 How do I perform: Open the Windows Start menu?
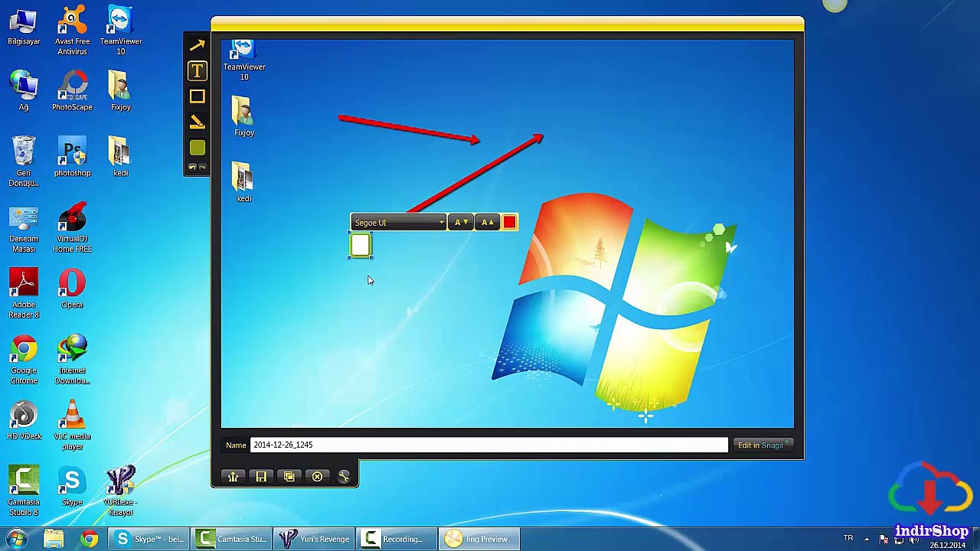[16, 539]
